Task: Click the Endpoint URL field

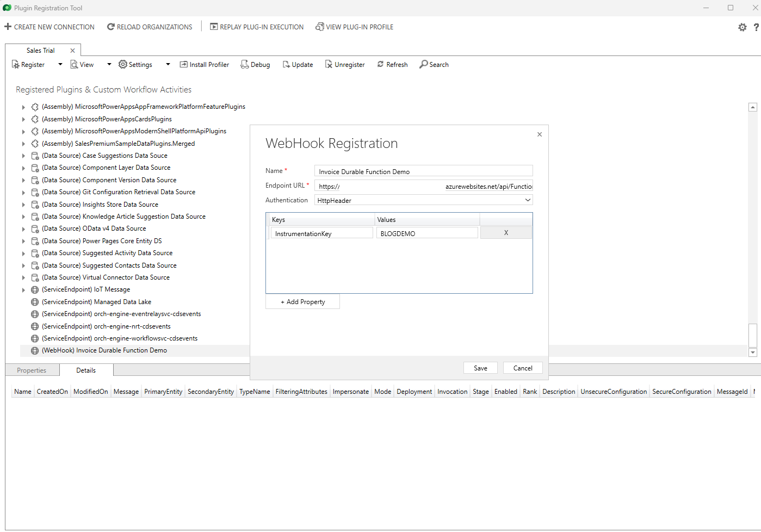Action: coord(423,186)
